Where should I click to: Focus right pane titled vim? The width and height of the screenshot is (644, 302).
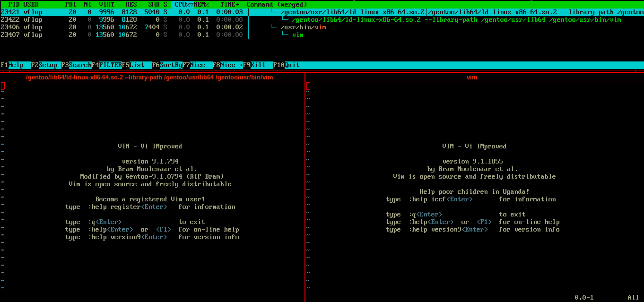coord(472,77)
